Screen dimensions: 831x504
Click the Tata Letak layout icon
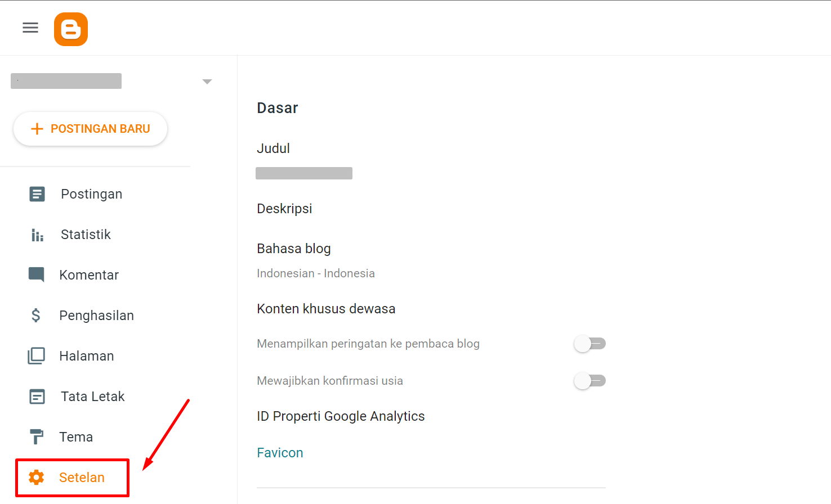coord(37,397)
